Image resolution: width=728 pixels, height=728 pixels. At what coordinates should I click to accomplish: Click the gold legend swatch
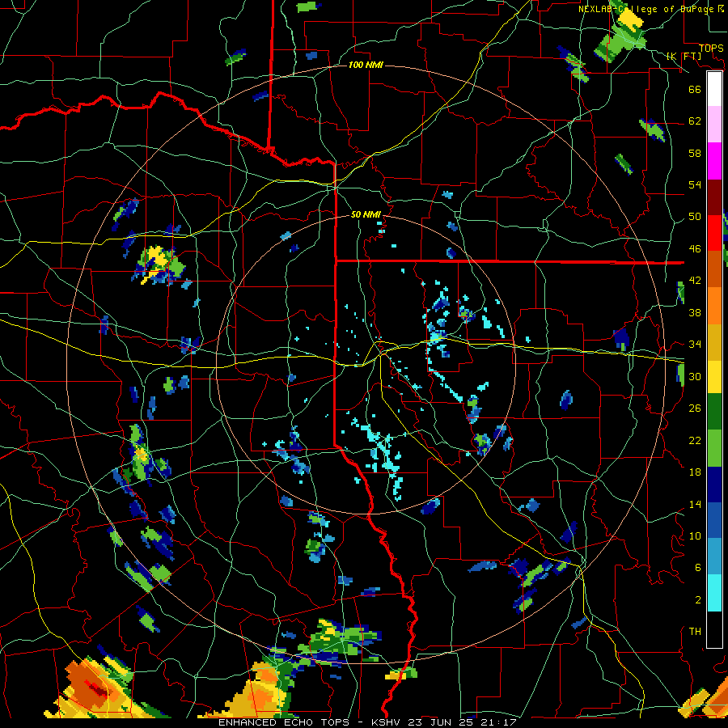[x=714, y=342]
